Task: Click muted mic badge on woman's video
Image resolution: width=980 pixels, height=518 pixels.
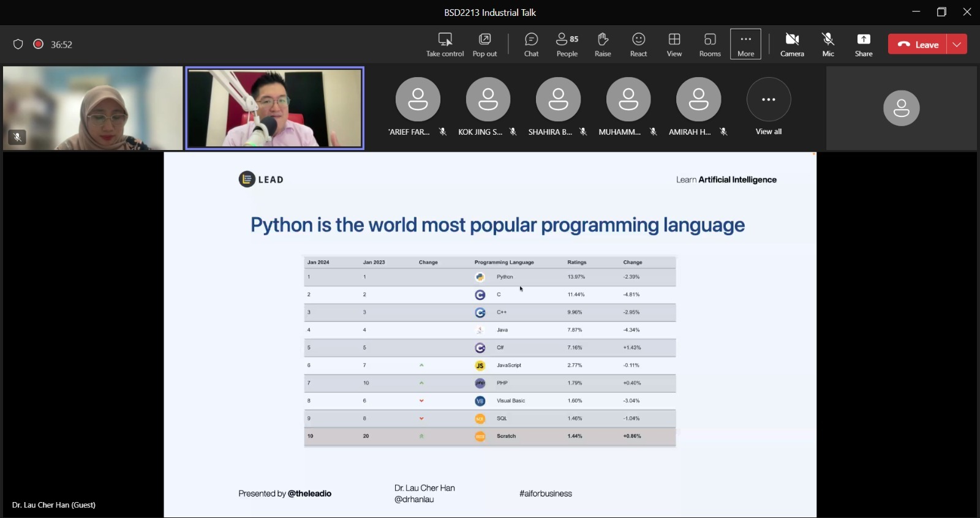Action: [17, 137]
